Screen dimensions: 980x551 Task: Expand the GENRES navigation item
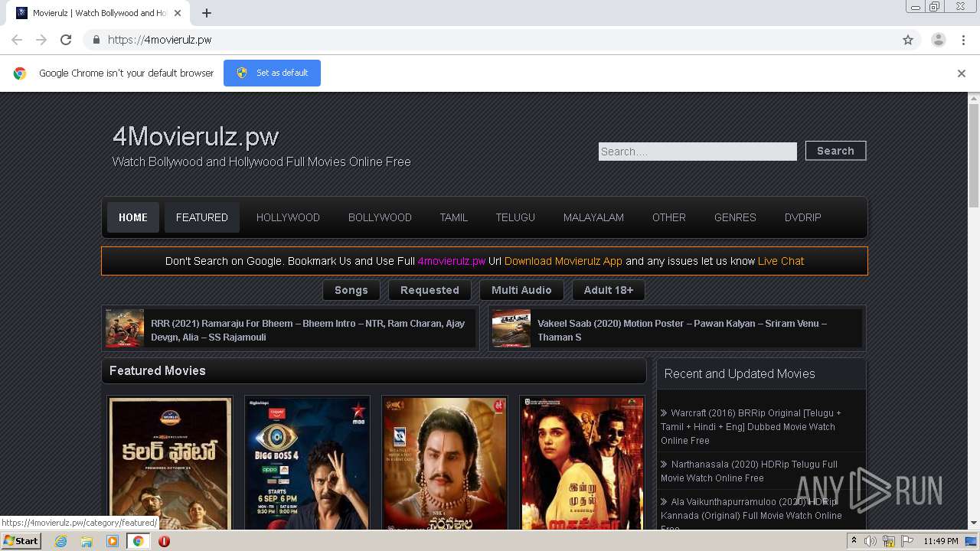pyautogui.click(x=735, y=217)
